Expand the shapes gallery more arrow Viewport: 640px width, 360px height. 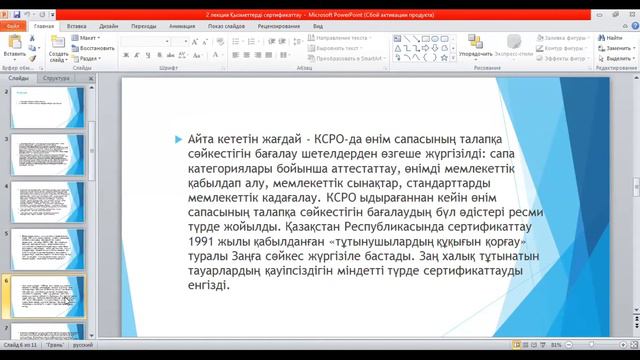[x=453, y=58]
